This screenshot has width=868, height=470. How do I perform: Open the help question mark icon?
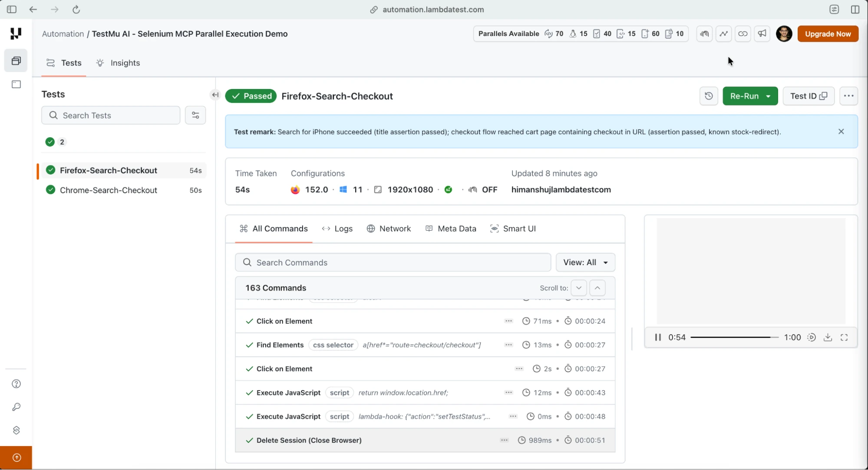pyautogui.click(x=16, y=384)
